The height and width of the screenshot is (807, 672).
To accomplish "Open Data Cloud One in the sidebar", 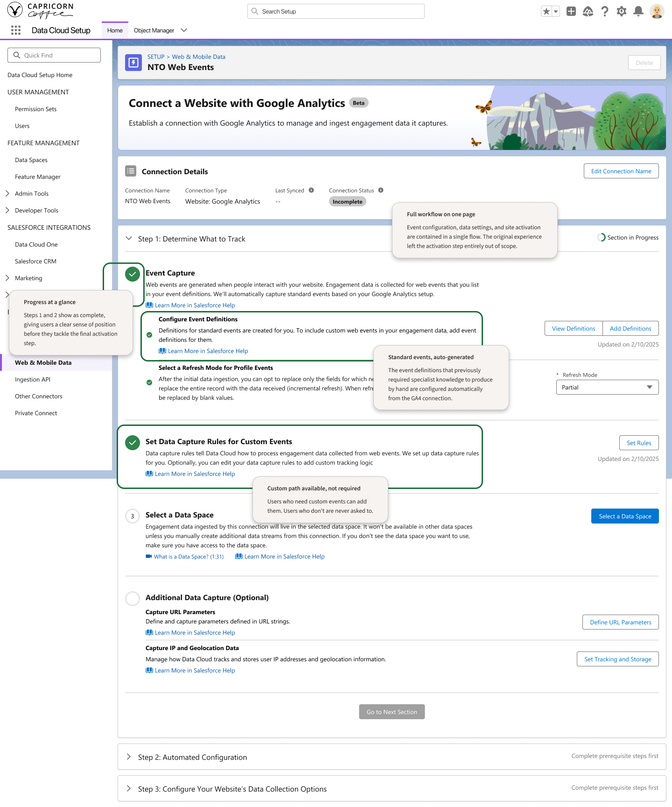I will 36,244.
